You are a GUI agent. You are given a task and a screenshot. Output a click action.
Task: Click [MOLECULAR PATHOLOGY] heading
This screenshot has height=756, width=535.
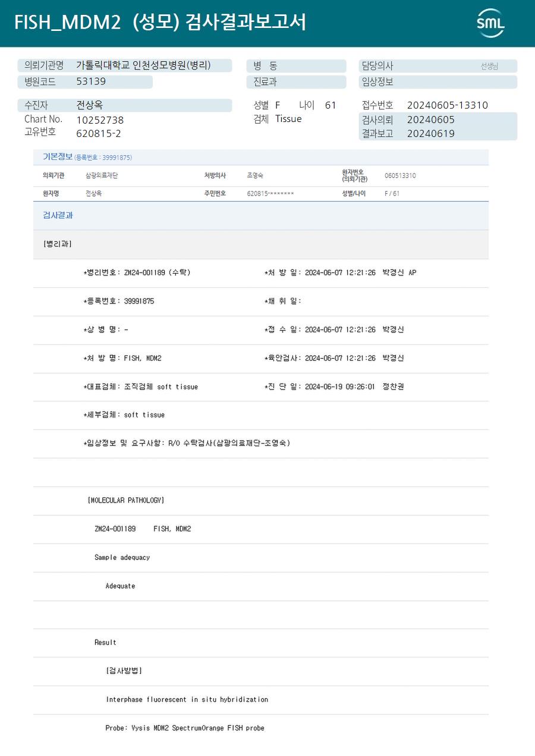tap(125, 500)
